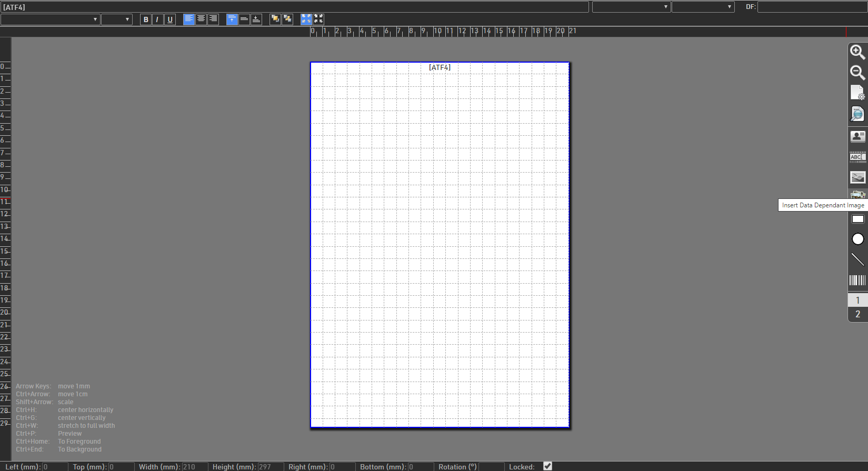
Task: Align text to the right
Action: (x=213, y=19)
